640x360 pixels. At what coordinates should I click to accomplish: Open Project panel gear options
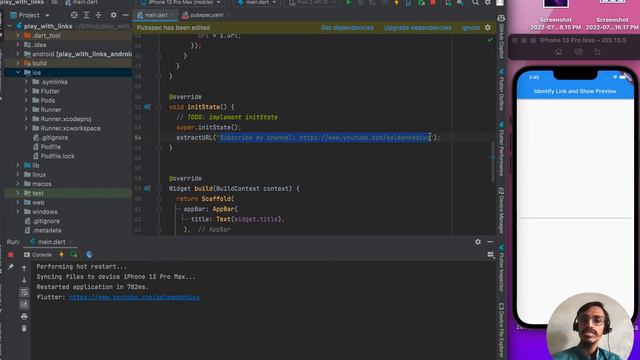113,15
